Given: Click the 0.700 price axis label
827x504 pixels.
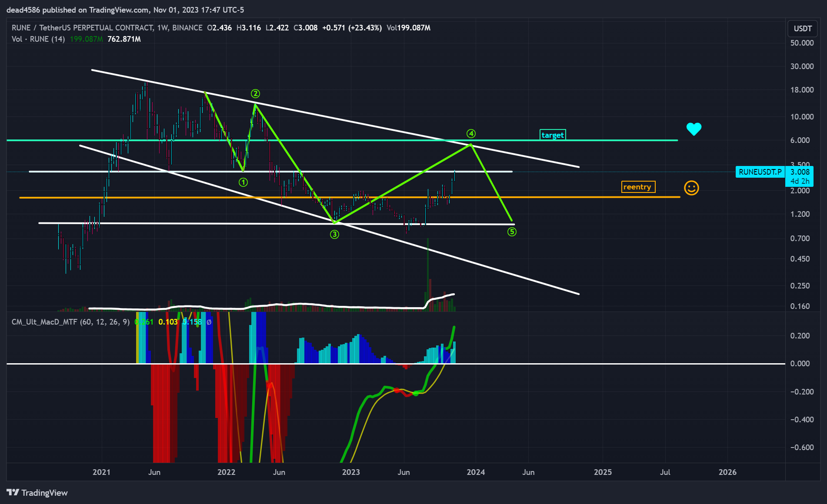Looking at the screenshot, I should [x=800, y=239].
